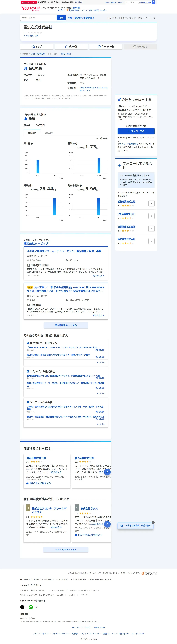Click 続きを見る on the 法人営業 job

98,315
